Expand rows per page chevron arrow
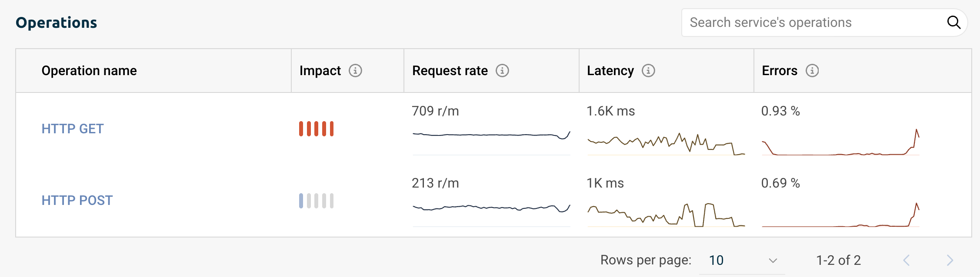 pos(773,261)
